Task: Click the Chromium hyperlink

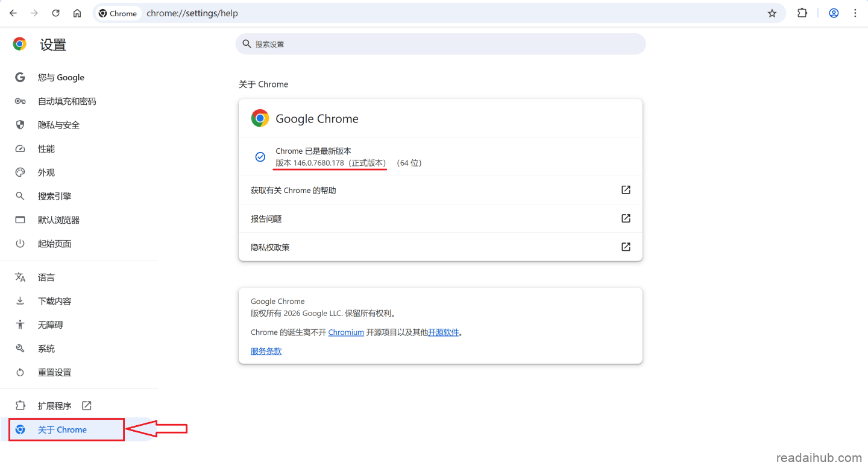Action: click(x=346, y=332)
